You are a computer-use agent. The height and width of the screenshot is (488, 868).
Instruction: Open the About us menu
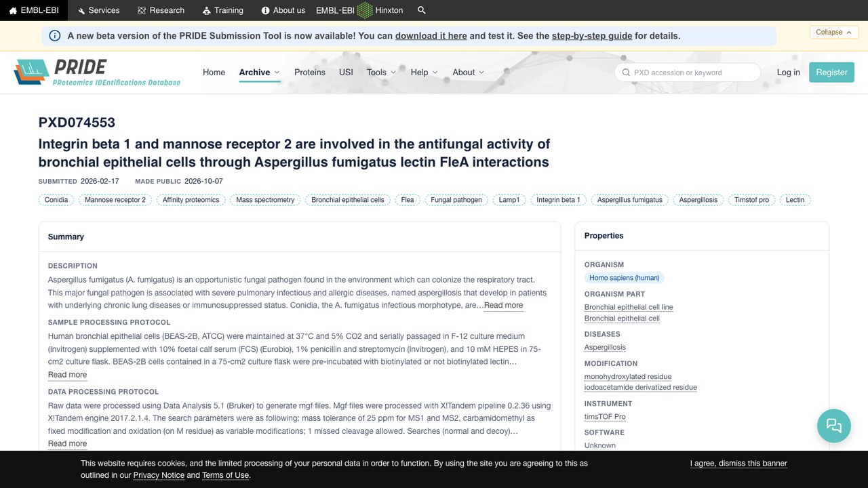click(x=283, y=10)
